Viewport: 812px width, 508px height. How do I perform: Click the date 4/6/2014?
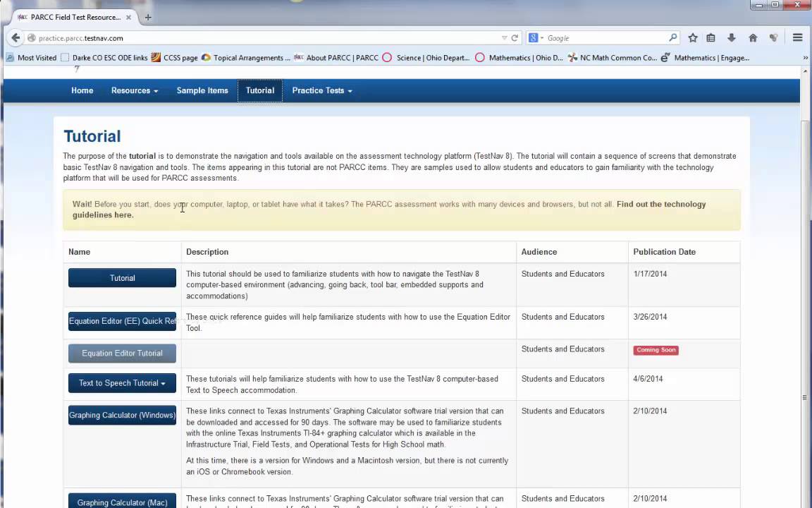(648, 379)
